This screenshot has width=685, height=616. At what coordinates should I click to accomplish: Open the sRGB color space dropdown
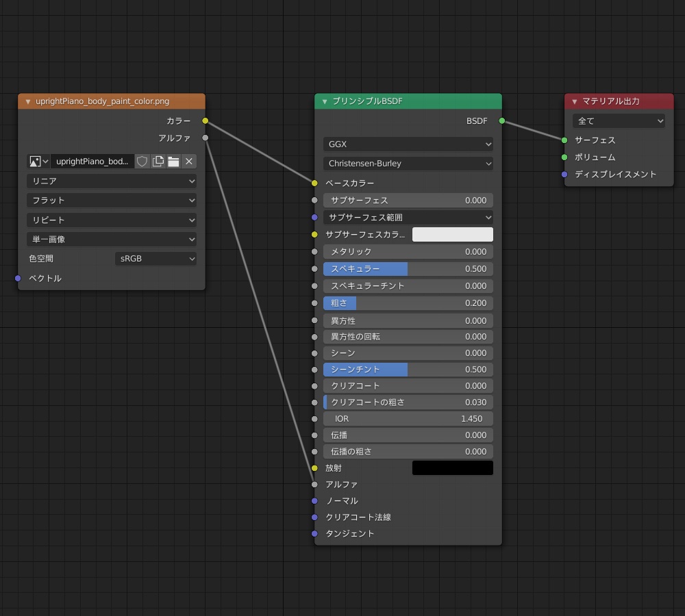(155, 259)
